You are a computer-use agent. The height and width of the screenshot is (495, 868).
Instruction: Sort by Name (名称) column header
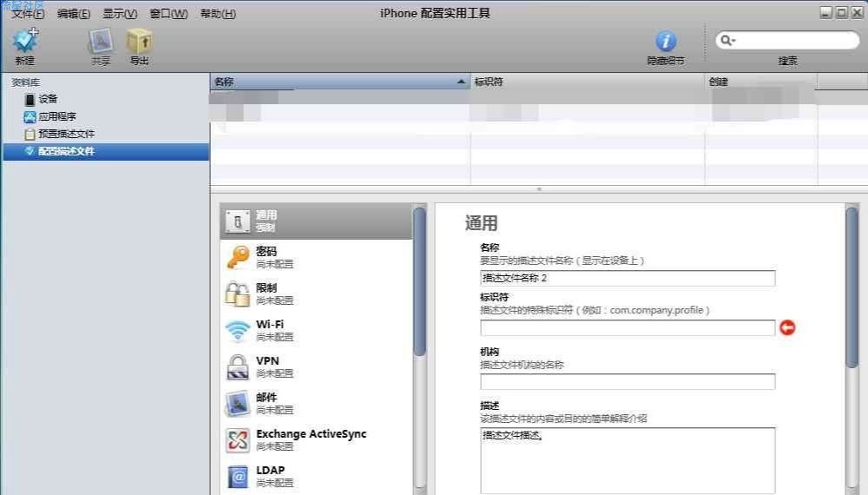[x=340, y=82]
